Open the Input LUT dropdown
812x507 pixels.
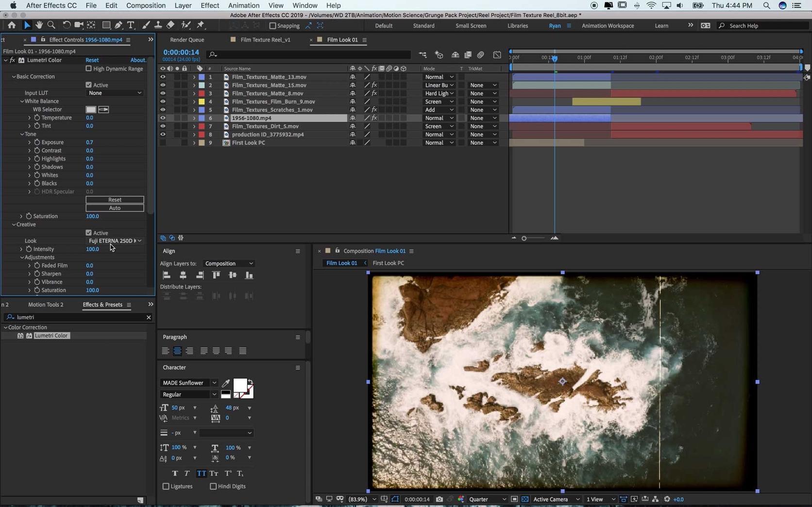[115, 93]
